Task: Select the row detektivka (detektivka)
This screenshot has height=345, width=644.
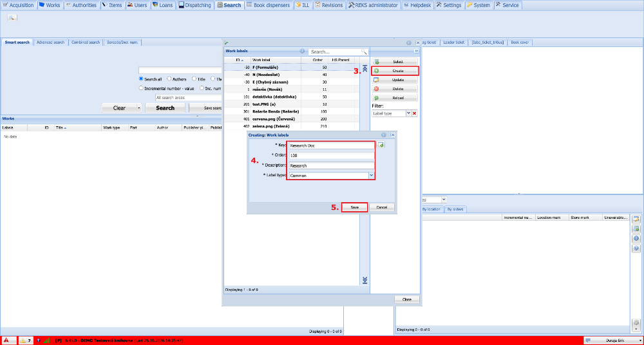Action: click(292, 97)
